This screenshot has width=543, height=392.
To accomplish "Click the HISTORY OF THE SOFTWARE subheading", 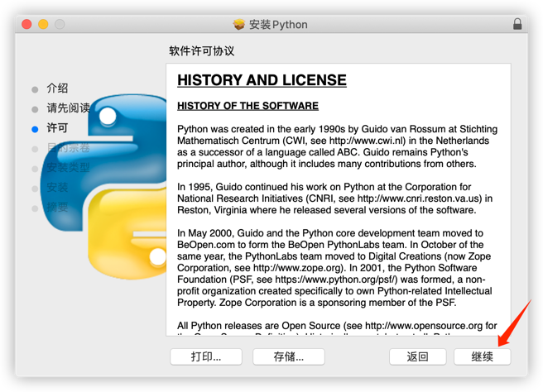I will [x=247, y=106].
